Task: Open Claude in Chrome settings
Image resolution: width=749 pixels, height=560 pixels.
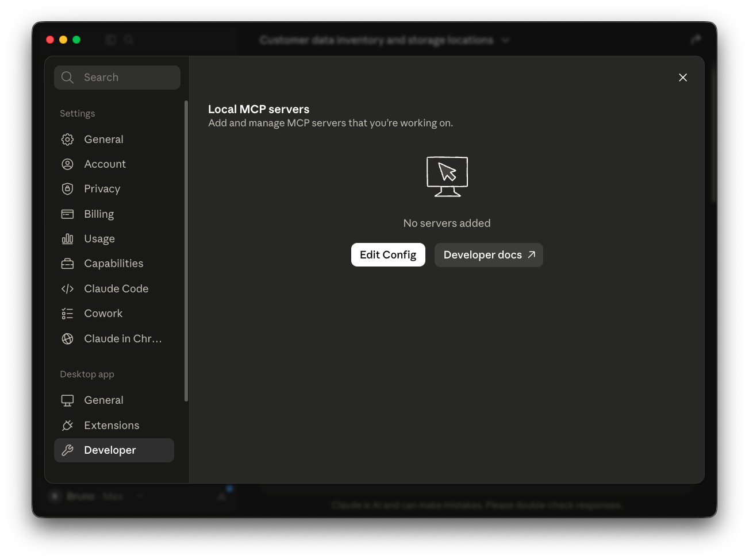Action: point(114,339)
